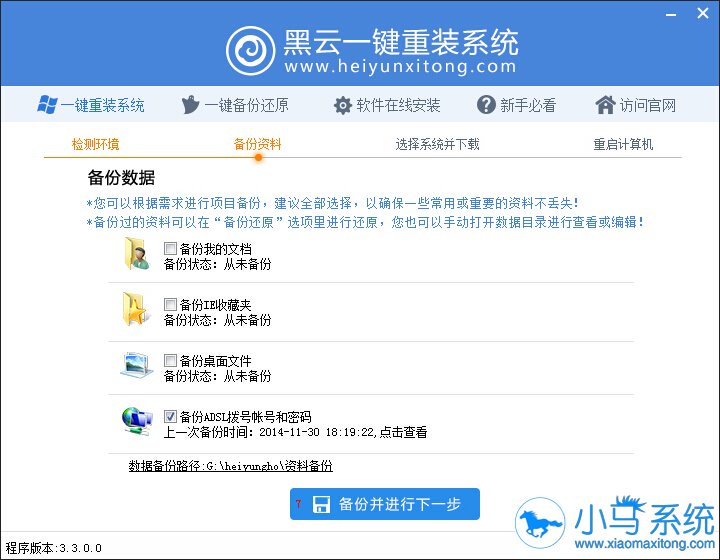Screen dimensions: 720x560
Task: Click 程序版本:3.3.0.0 status text
Action: tap(54, 548)
